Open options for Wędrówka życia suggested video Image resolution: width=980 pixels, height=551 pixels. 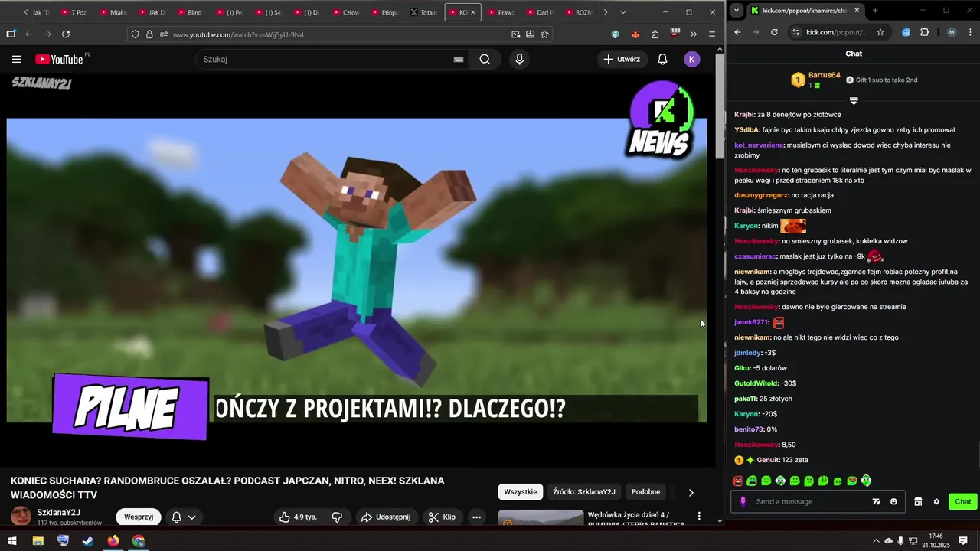point(698,517)
